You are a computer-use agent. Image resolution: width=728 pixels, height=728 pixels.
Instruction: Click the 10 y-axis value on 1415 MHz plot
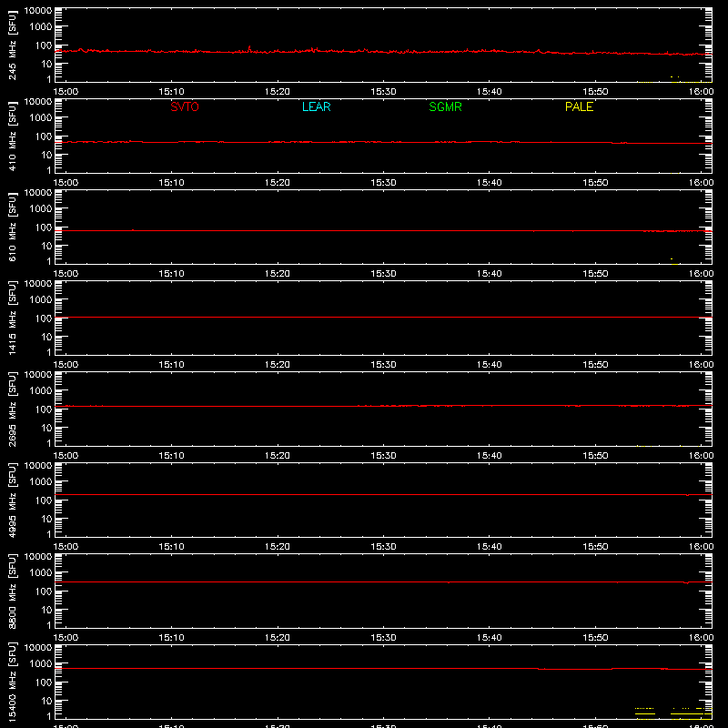click(x=46, y=337)
